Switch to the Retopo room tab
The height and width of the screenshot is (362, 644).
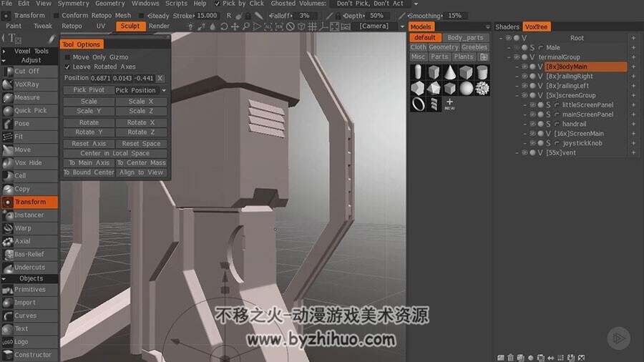click(x=72, y=26)
